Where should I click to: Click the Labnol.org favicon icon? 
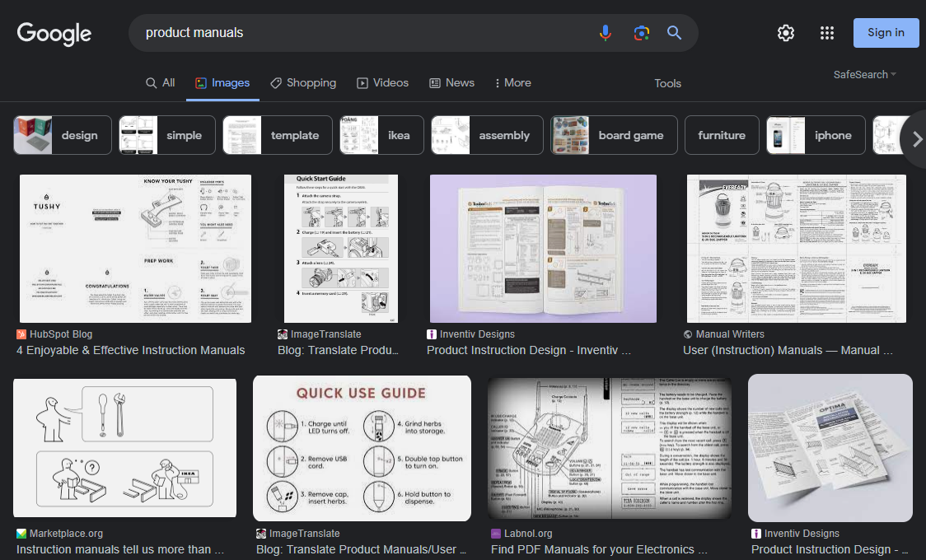tap(495, 534)
